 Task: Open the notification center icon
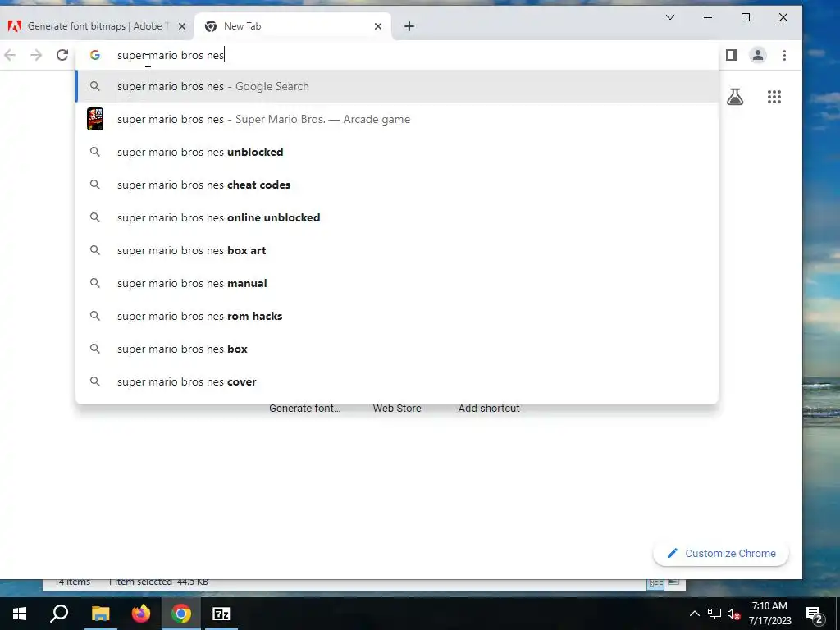tap(815, 614)
